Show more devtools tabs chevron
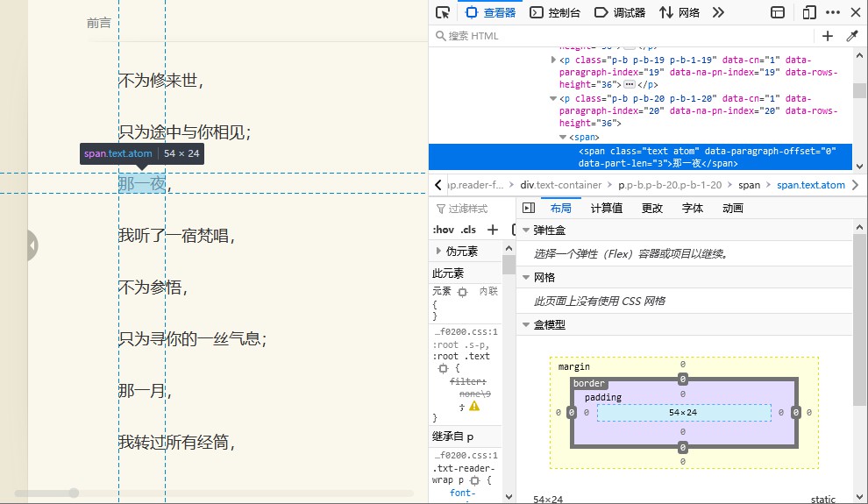The height and width of the screenshot is (504, 868). 718,12
